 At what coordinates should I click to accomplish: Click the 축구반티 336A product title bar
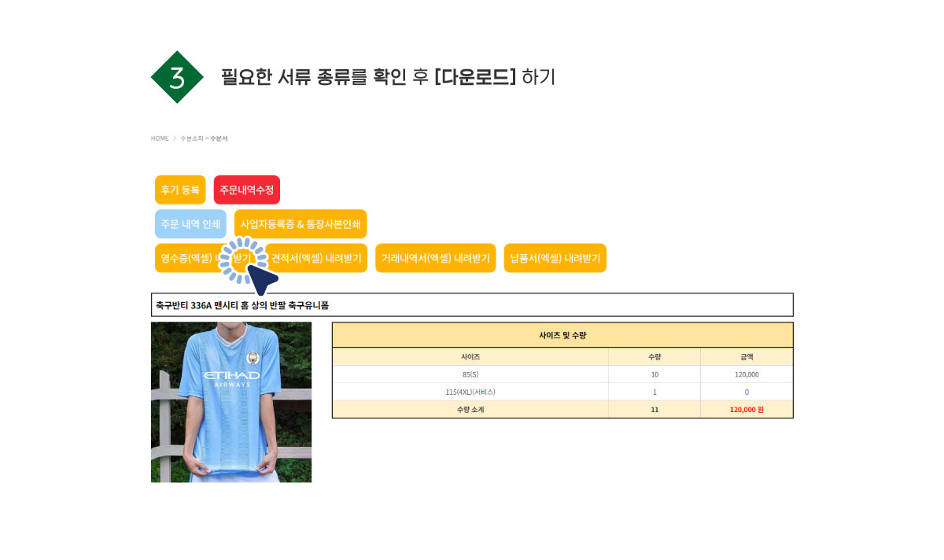coord(472,304)
